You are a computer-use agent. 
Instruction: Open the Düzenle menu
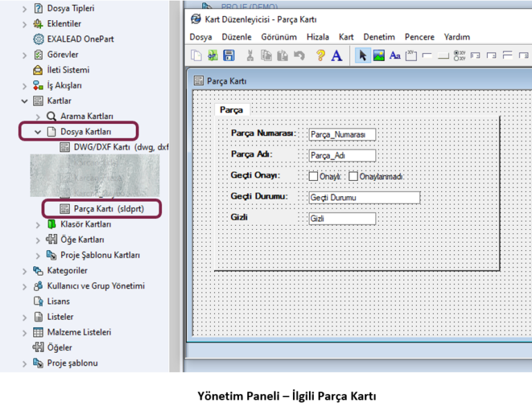click(x=236, y=37)
